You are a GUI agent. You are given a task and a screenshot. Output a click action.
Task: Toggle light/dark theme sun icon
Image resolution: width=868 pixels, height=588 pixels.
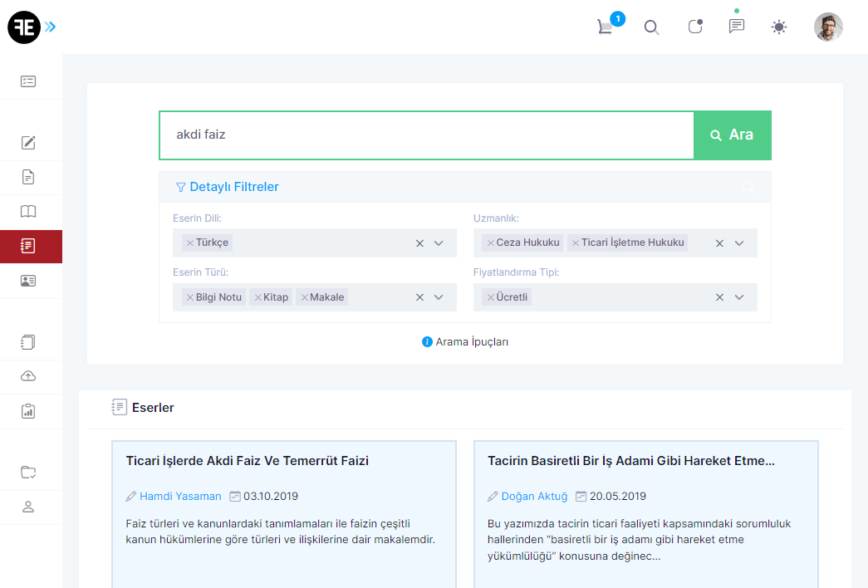point(778,27)
